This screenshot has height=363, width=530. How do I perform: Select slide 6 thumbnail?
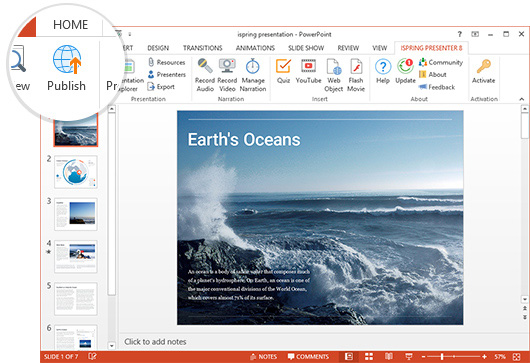click(76, 337)
